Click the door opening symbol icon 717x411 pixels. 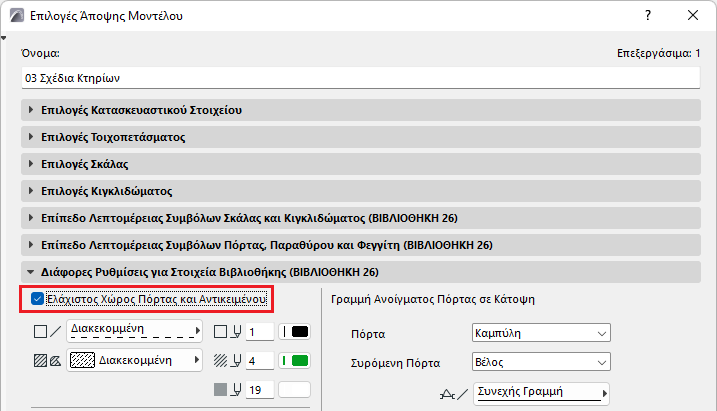pyautogui.click(x=447, y=394)
